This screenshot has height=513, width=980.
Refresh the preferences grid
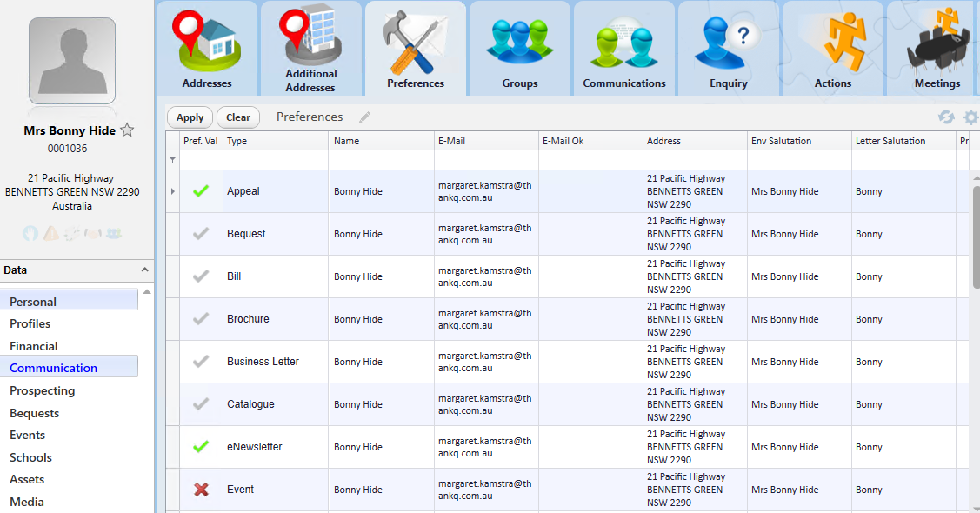tap(947, 117)
